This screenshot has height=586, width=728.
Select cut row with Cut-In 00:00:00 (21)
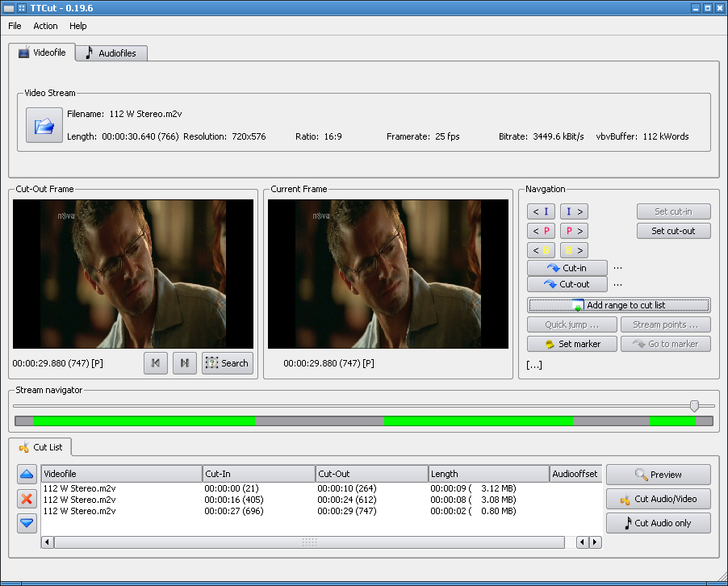pos(321,488)
